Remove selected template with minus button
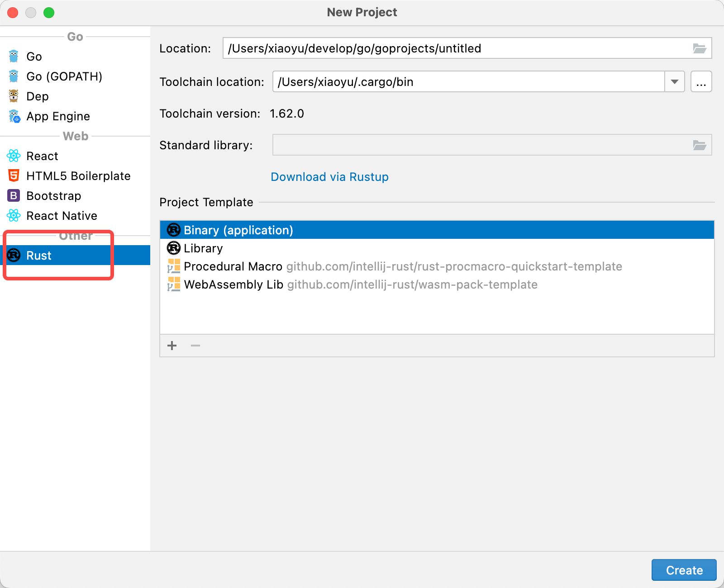The image size is (724, 588). [195, 346]
